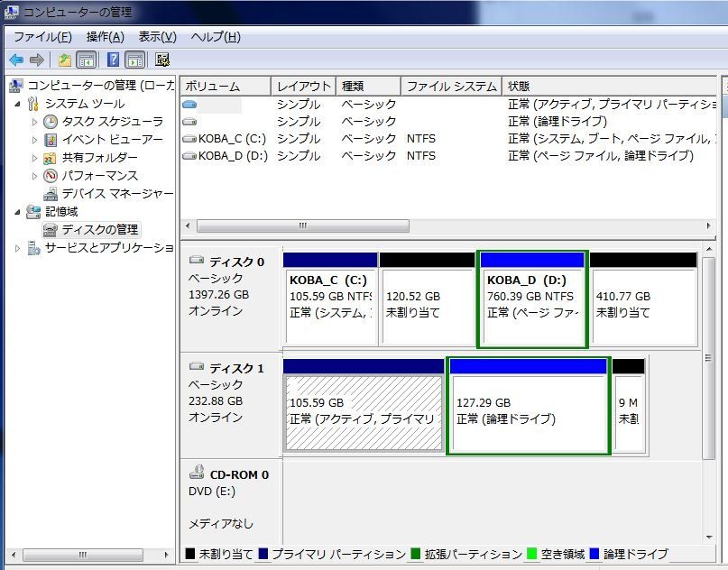Click the プライマリ パーティション navy legend swatch
The width and height of the screenshot is (728, 570).
(263, 554)
